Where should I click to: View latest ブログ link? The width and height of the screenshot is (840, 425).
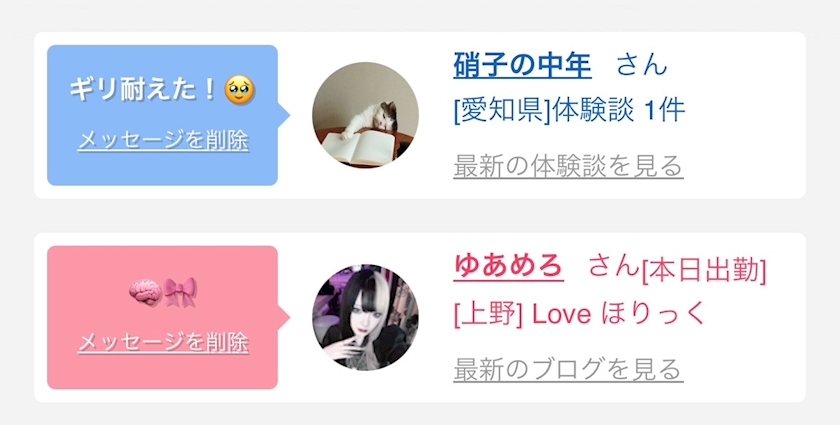click(568, 369)
